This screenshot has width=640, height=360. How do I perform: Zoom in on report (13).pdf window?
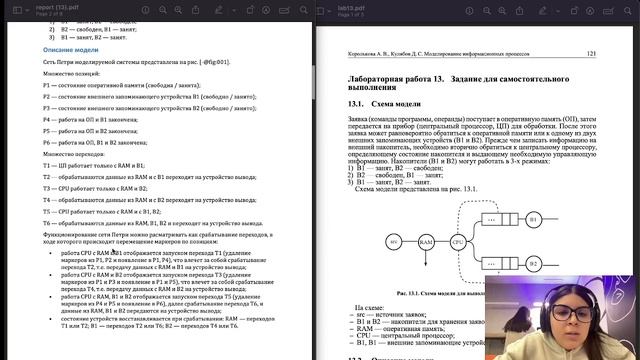pos(178,10)
